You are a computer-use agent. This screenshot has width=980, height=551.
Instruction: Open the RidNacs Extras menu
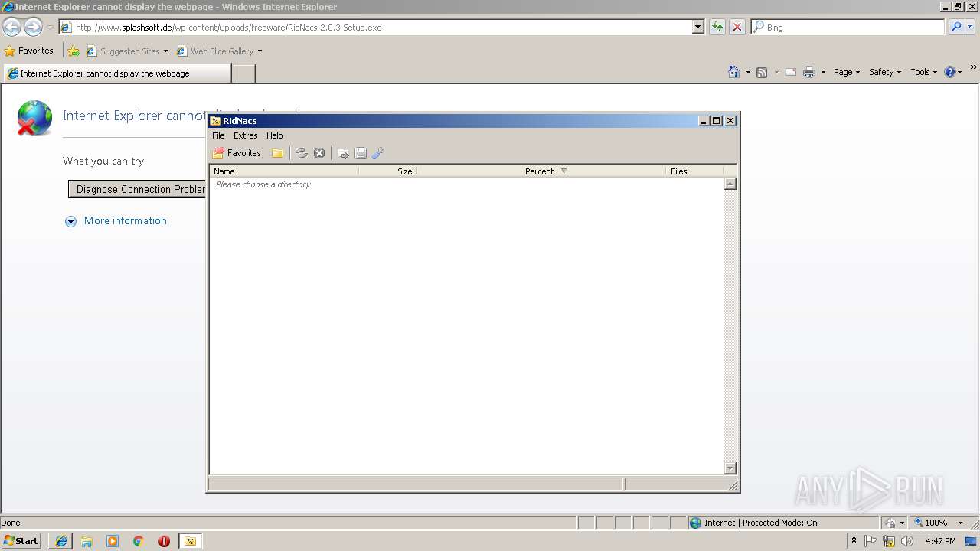[x=246, y=135]
